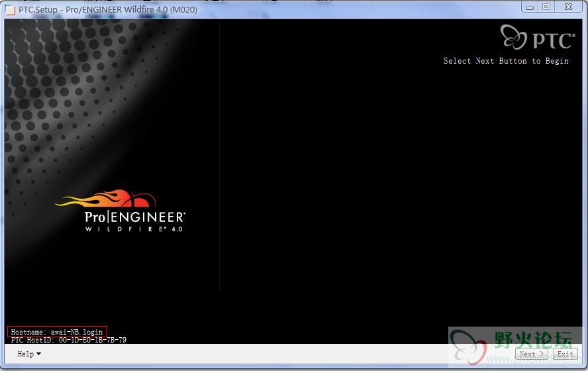Open the Help dropdown menu
588x371 pixels.
(x=29, y=354)
